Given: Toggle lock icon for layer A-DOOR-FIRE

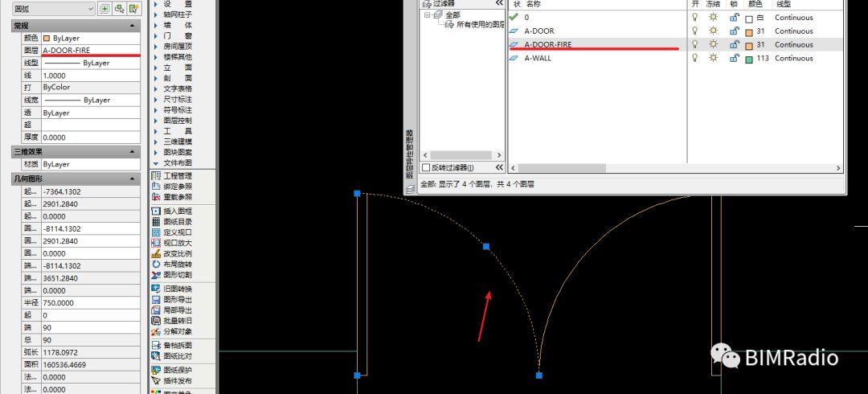Looking at the screenshot, I should click(x=734, y=44).
